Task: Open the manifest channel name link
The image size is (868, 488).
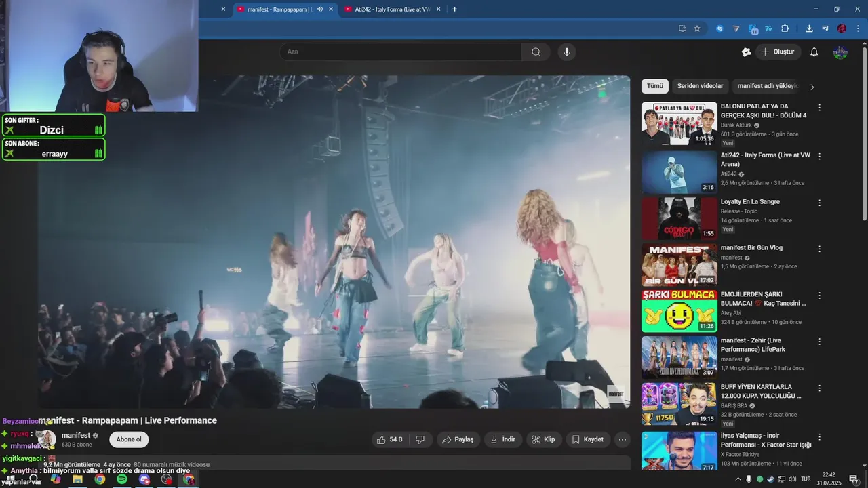Action: [x=76, y=435]
